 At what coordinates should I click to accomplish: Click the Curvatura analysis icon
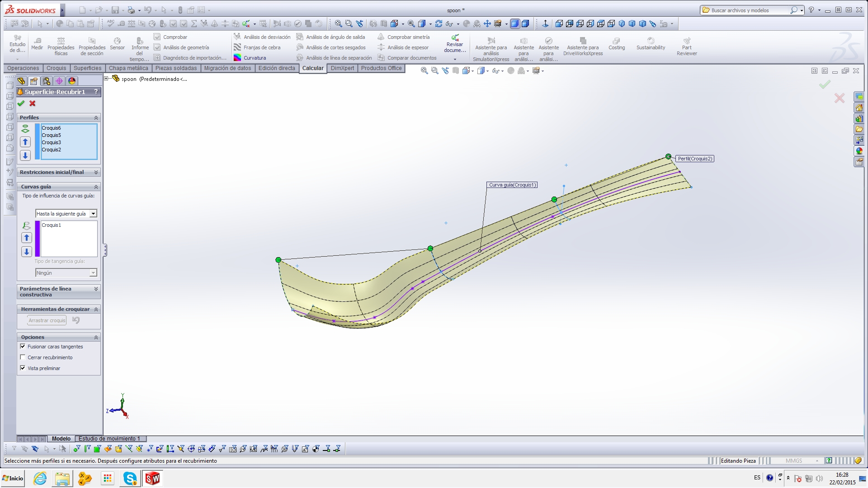(x=237, y=58)
